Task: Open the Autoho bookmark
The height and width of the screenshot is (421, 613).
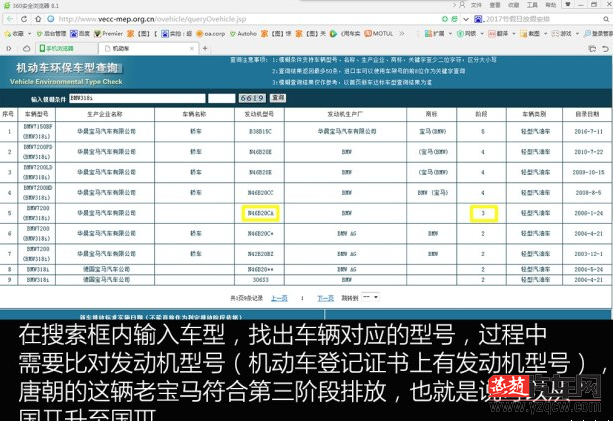Action: point(243,34)
